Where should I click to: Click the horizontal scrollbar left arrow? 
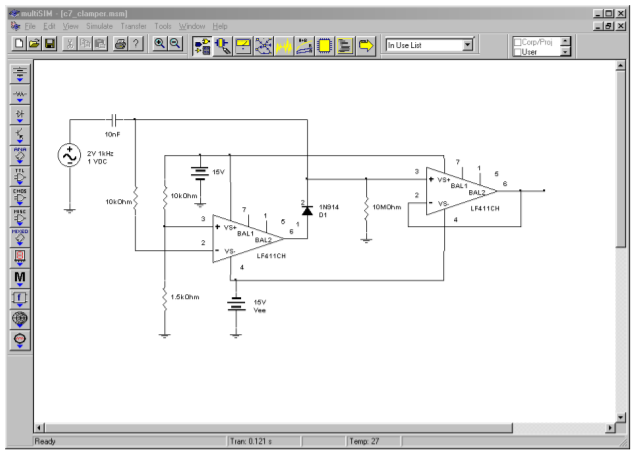(x=41, y=428)
